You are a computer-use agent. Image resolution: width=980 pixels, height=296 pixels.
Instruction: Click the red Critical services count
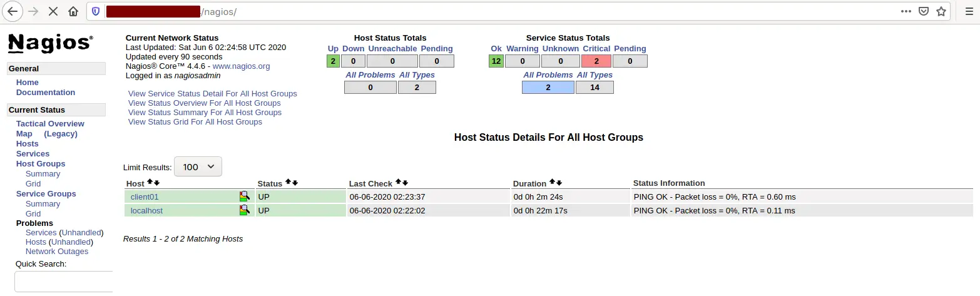596,61
